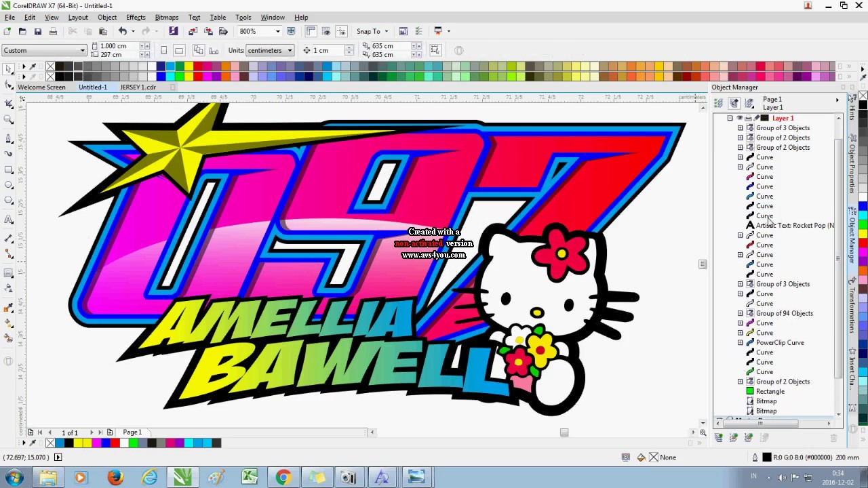The image size is (868, 488).
Task: Toggle Layer 1 visibility eye icon
Action: coord(740,118)
